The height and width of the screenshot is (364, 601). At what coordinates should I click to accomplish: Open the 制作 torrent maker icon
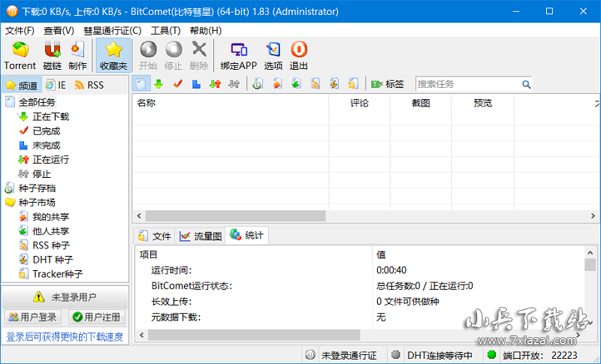pyautogui.click(x=77, y=56)
